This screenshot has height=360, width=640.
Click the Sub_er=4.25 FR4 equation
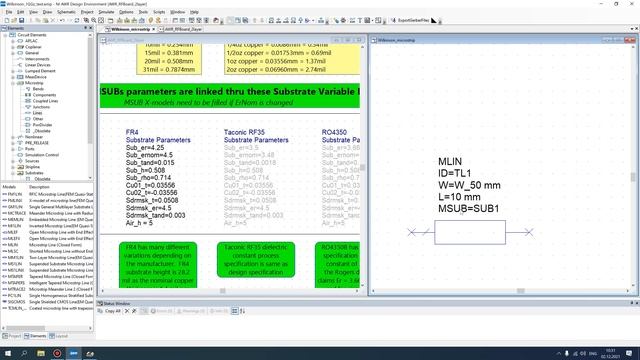[x=145, y=148]
